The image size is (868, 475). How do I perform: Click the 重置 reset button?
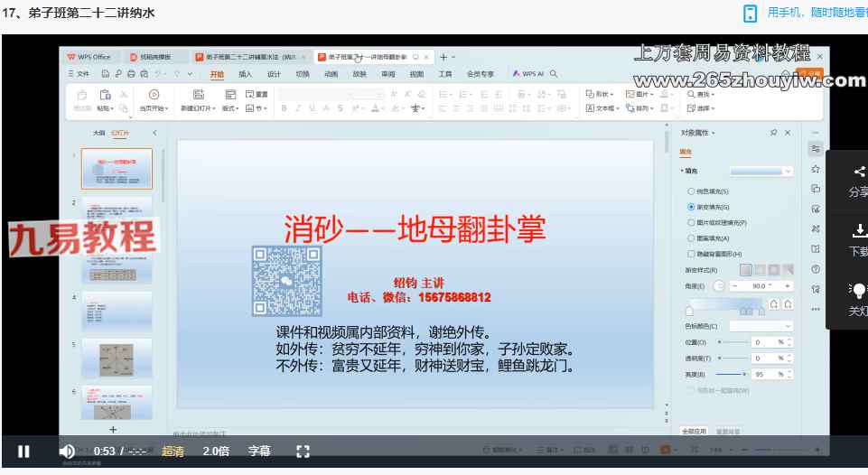257,94
